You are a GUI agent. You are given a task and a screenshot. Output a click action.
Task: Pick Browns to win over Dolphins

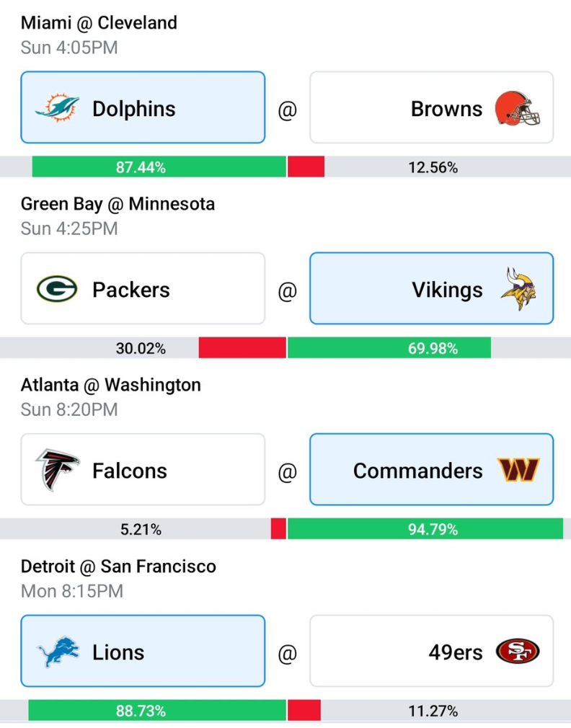(431, 107)
